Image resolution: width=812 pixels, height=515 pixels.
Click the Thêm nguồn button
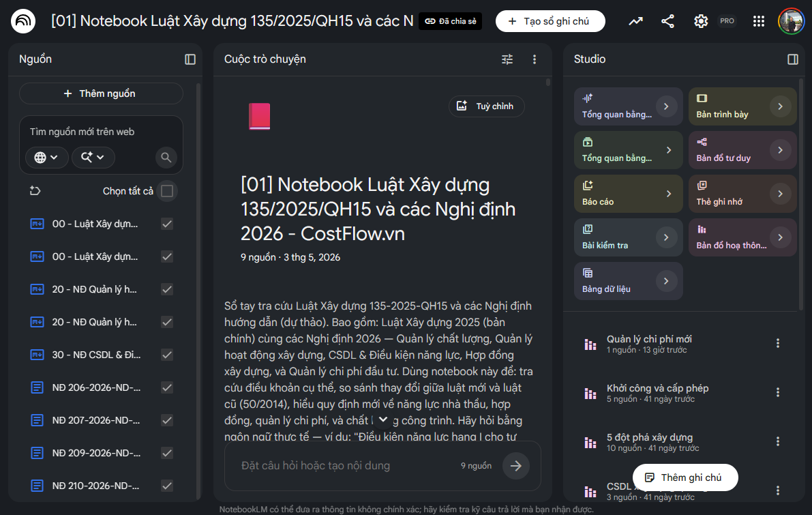pyautogui.click(x=101, y=93)
